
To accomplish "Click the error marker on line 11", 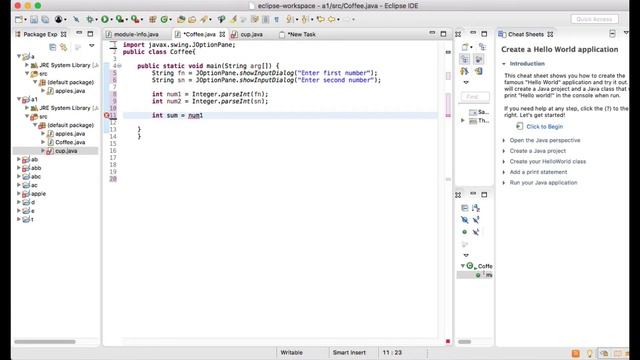I will point(107,116).
